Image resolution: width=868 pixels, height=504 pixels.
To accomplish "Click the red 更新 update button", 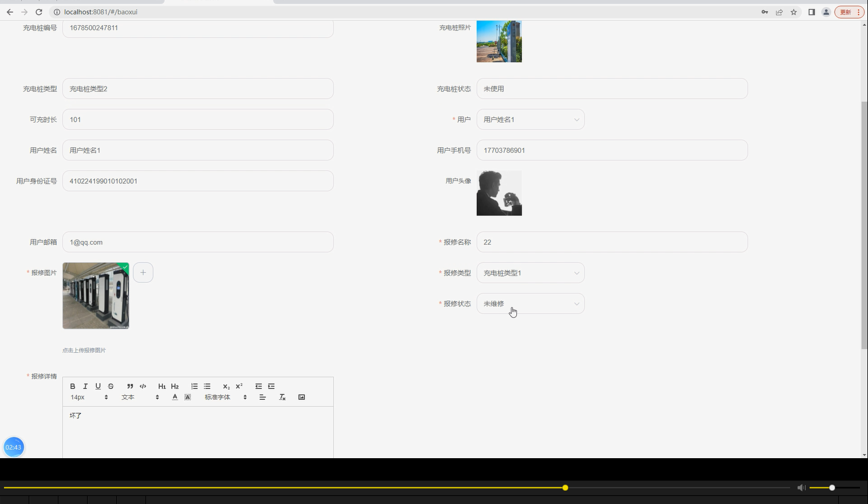I will pyautogui.click(x=846, y=11).
